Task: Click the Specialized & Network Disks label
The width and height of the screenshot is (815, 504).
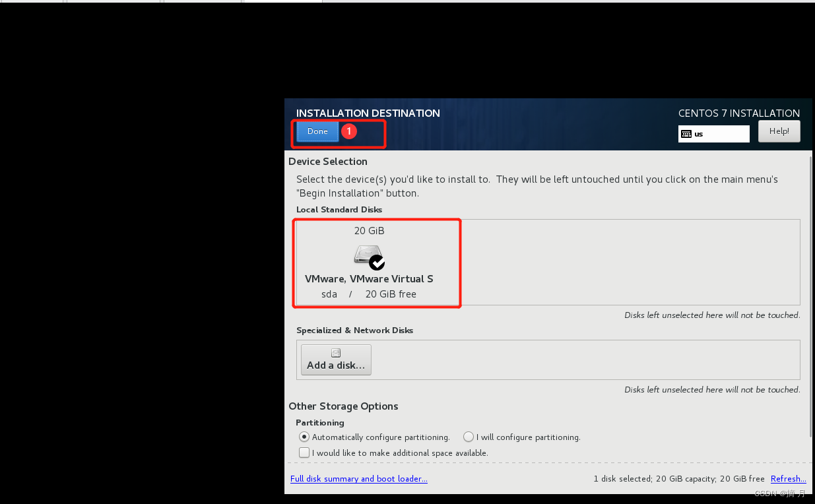Action: pos(355,331)
